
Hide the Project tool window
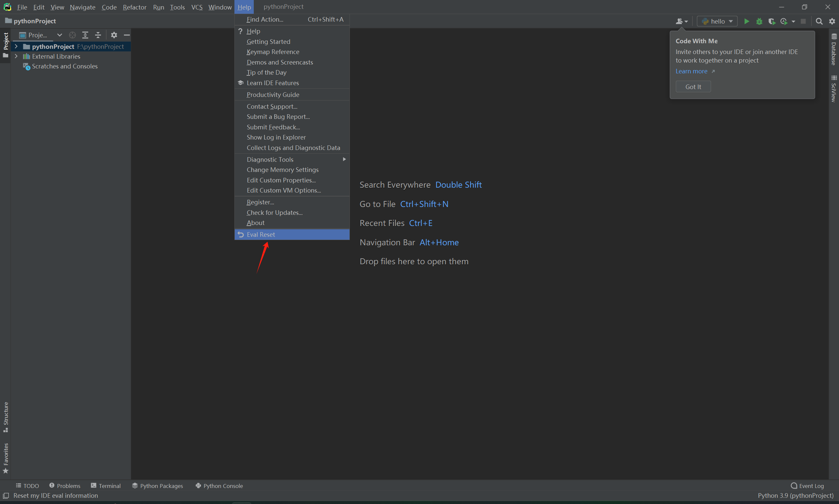coord(127,35)
